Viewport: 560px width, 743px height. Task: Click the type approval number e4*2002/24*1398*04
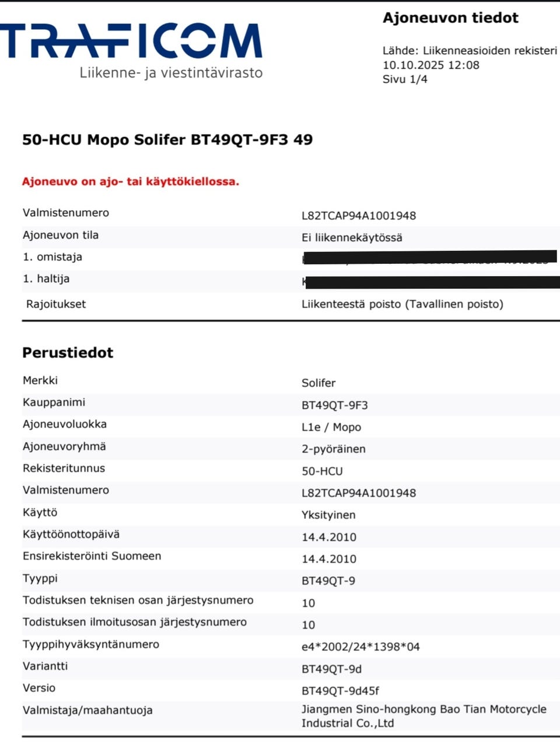click(360, 647)
